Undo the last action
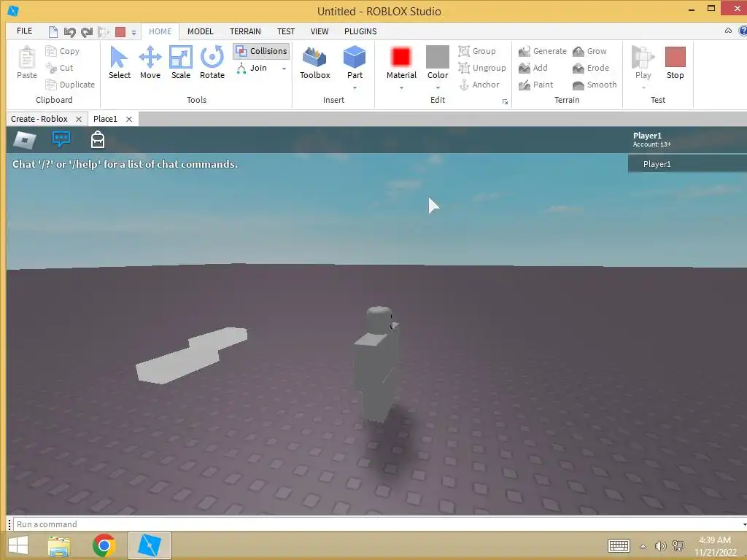 tap(69, 32)
